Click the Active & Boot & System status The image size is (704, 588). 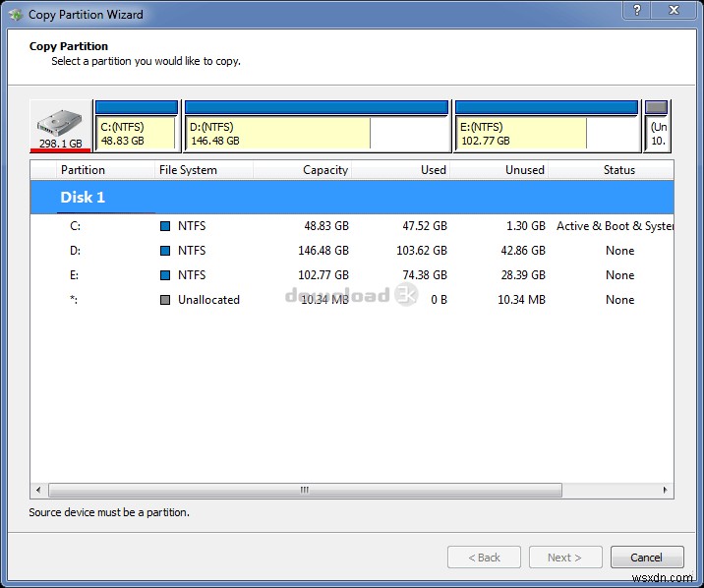615,226
